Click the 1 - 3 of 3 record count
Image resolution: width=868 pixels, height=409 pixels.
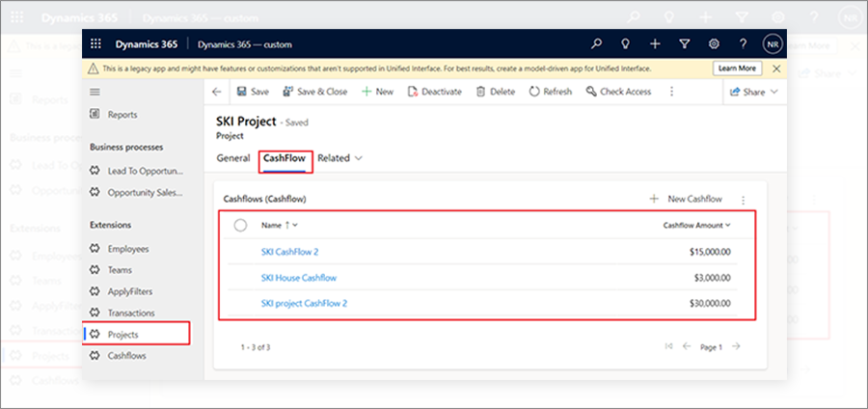(256, 347)
